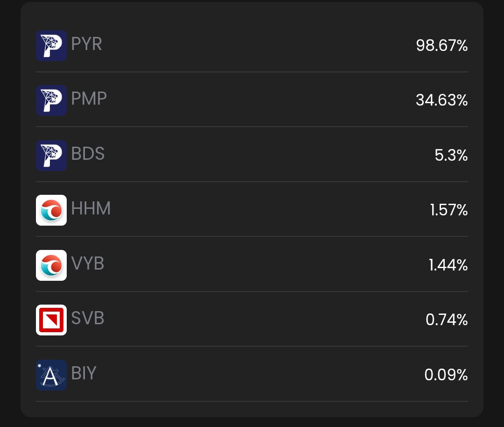Click the 34.63% value
This screenshot has height=427, width=504.
[441, 100]
